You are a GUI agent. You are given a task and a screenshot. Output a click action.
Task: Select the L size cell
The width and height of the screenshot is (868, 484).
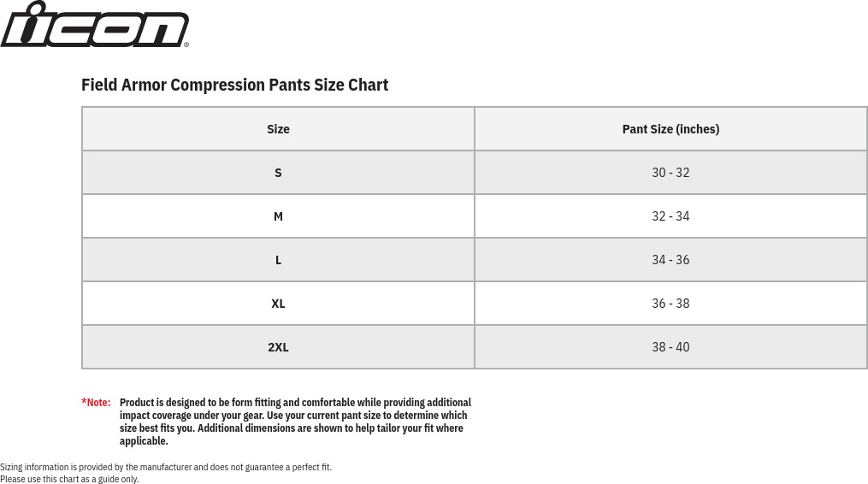click(x=278, y=260)
